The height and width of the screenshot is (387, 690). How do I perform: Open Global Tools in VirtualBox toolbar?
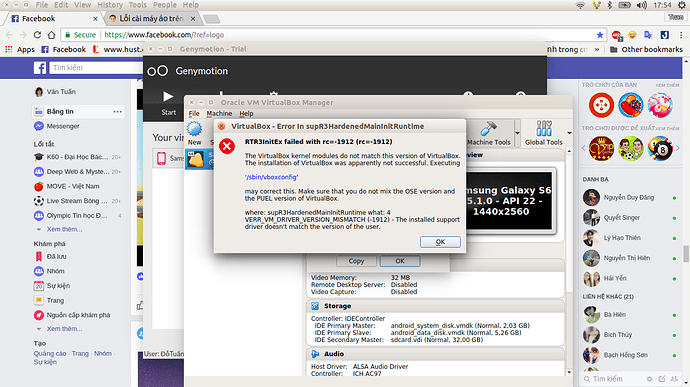543,133
